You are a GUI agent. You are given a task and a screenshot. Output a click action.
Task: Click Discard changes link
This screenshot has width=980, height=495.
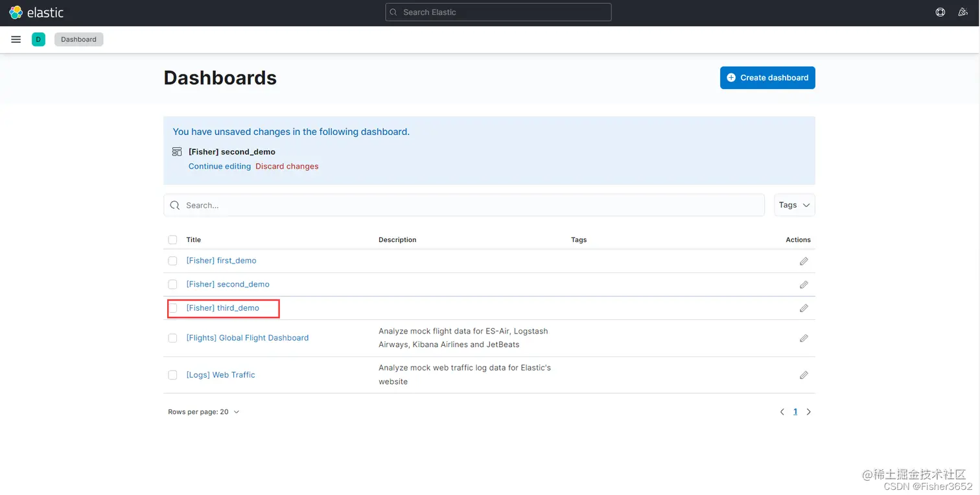[x=287, y=167]
